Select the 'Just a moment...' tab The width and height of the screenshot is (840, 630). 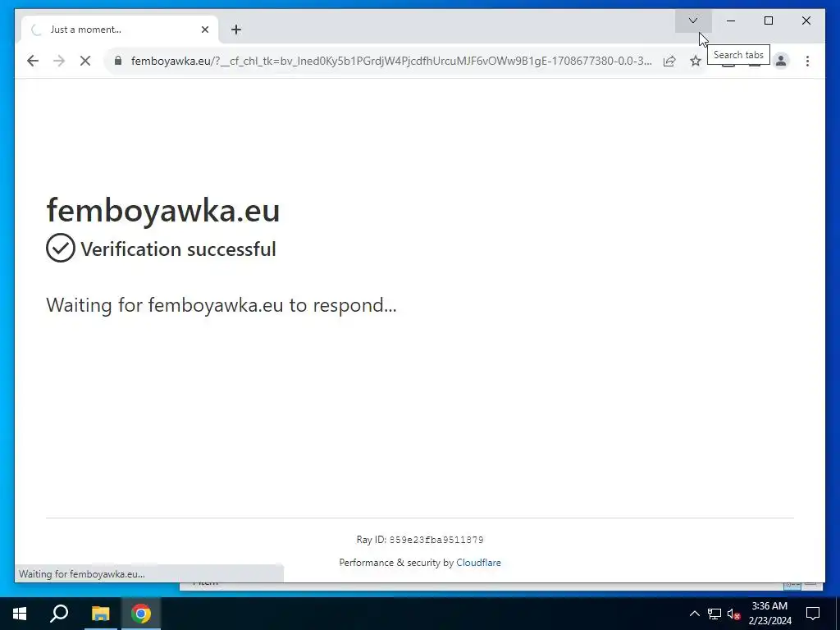(x=118, y=30)
